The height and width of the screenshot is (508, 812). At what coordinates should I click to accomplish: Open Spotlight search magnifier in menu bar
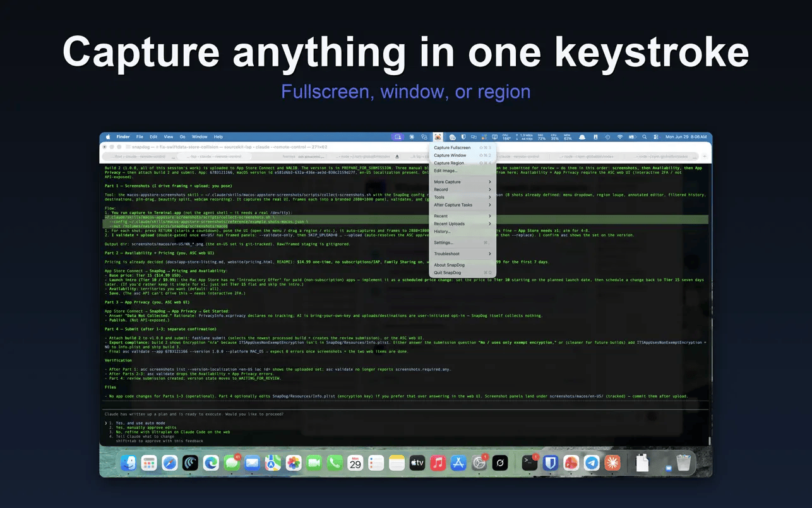tap(644, 136)
